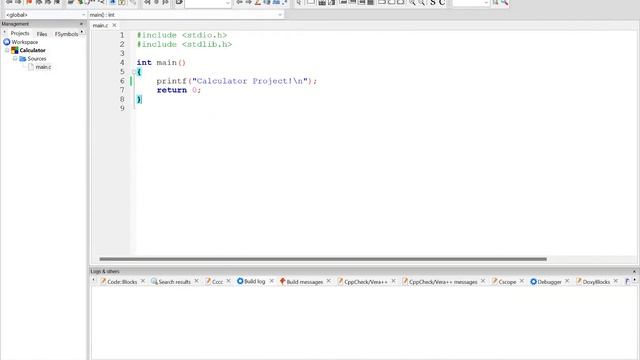
Task: Open the Search results tab
Action: 174,282
